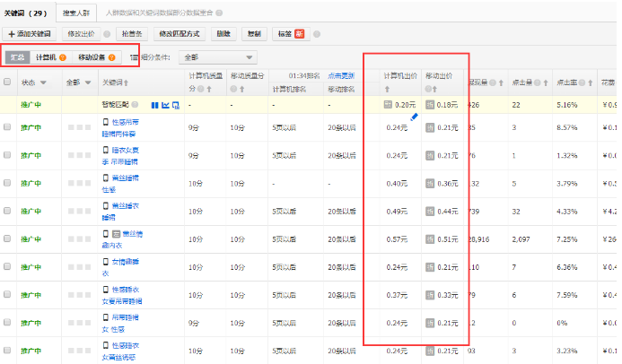This screenshot has height=364, width=622.
Task: Click the 复制 button
Action: [254, 34]
